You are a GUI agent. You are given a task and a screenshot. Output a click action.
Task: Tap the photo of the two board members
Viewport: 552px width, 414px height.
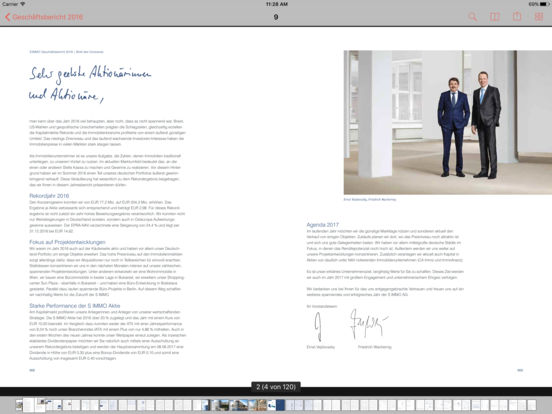448,122
